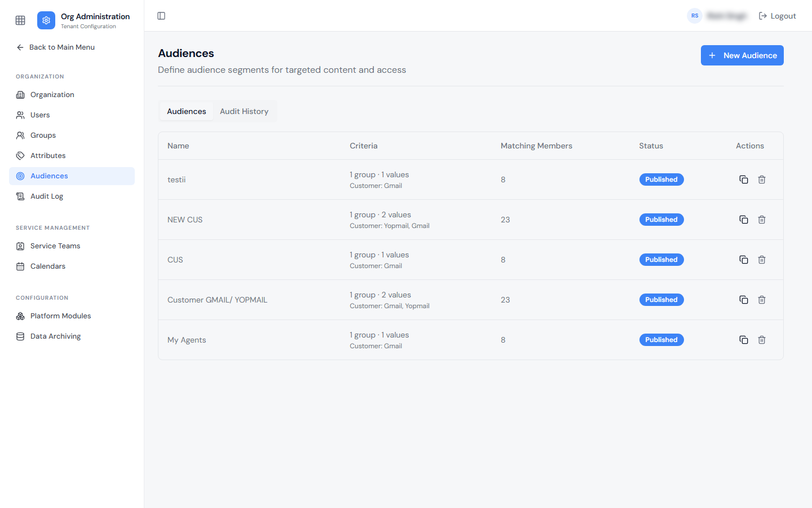Delete the My Agents audience

click(762, 340)
